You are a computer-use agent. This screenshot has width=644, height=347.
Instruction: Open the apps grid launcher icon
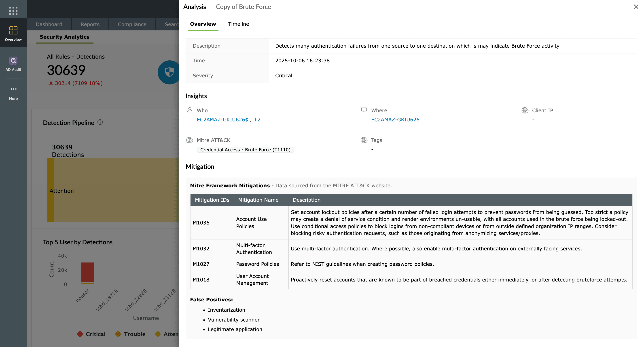coord(13,11)
